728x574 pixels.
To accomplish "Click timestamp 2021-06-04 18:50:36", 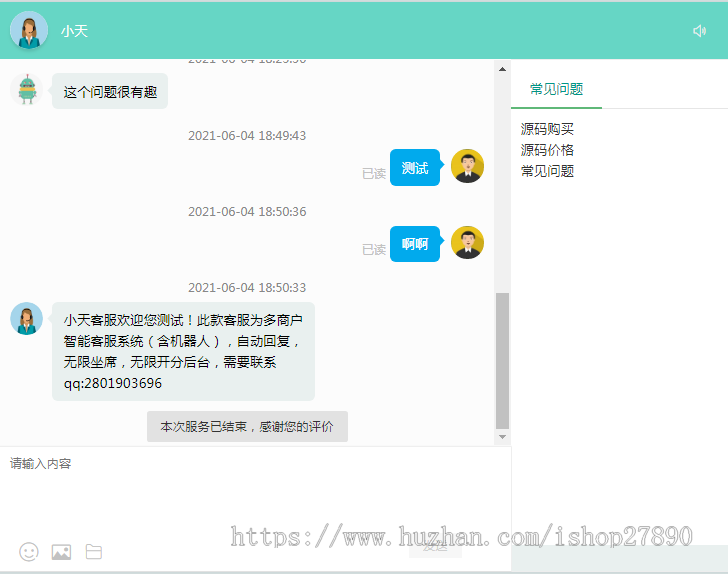I will (x=247, y=212).
